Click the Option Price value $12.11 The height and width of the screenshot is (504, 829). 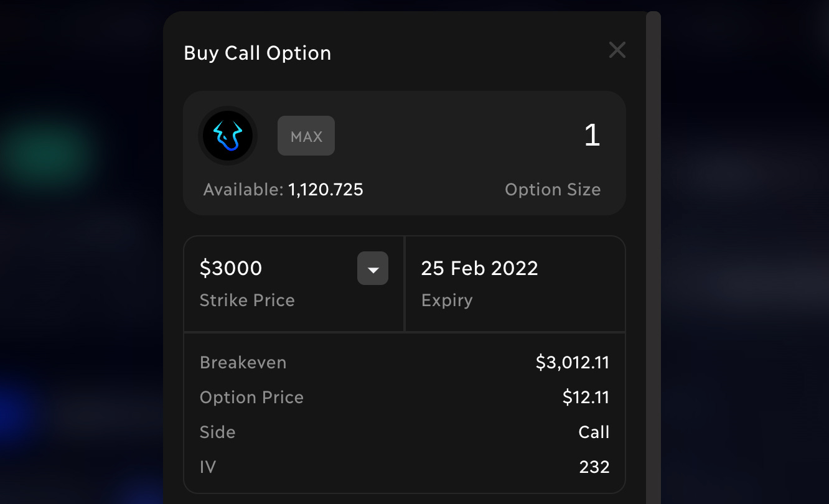point(586,398)
